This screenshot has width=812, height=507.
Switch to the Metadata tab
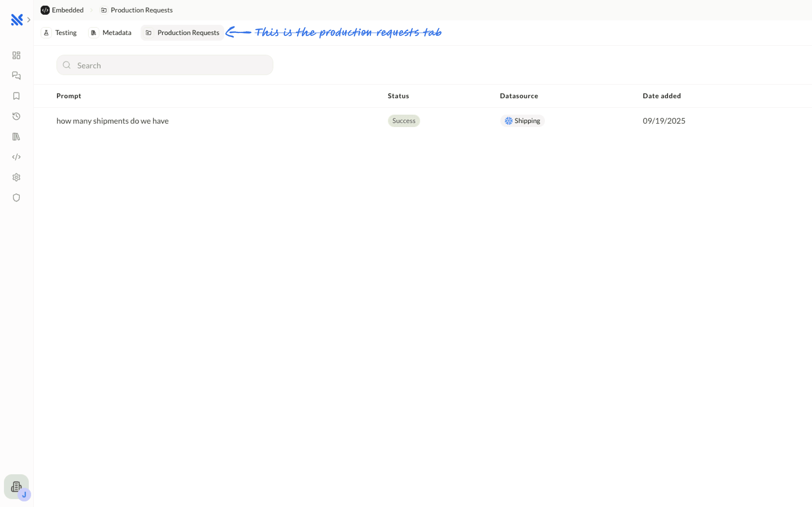(x=110, y=33)
